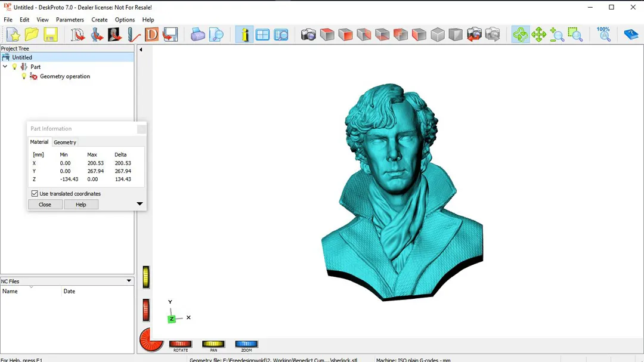Open subjects-in-view icon (list with magnifier)

coord(281,35)
